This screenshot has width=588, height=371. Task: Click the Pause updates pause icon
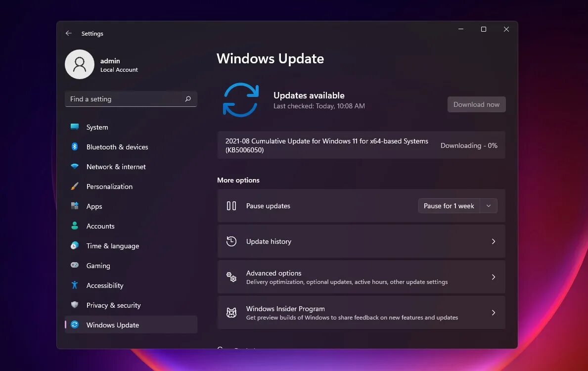coord(231,206)
